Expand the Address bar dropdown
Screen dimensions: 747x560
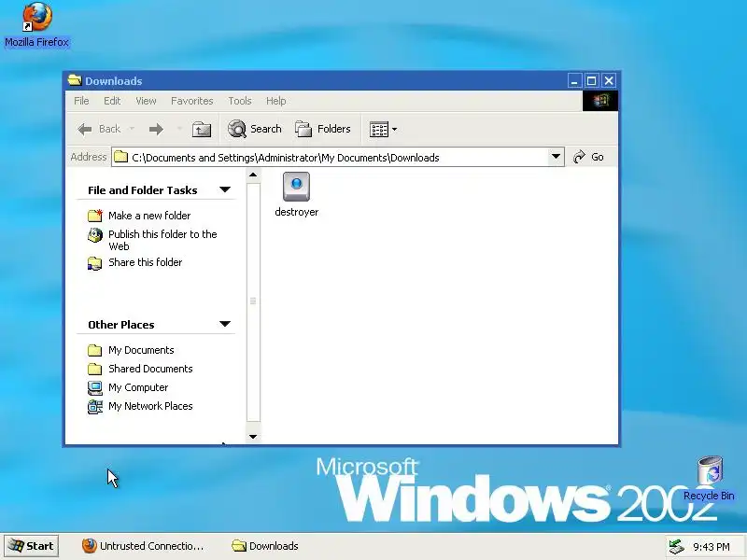(556, 157)
